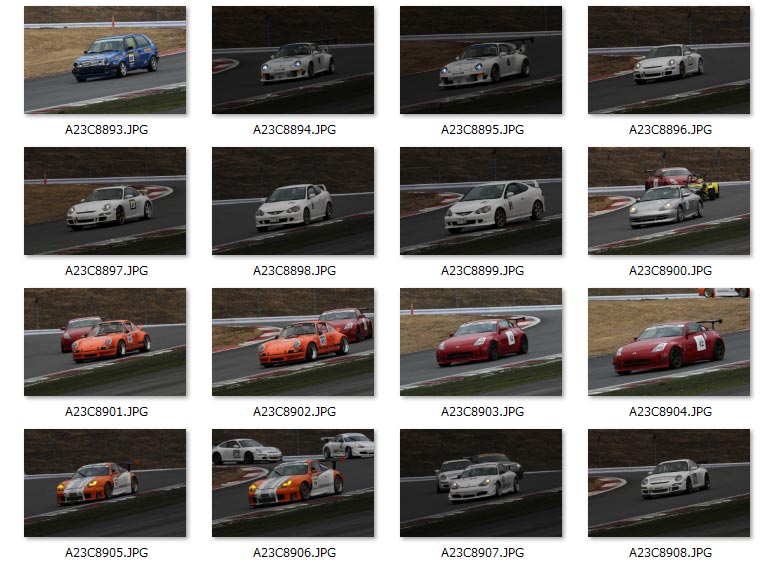Select the A23C8901.JPG file name label
Screen dimensions: 770x562
[x=107, y=412]
